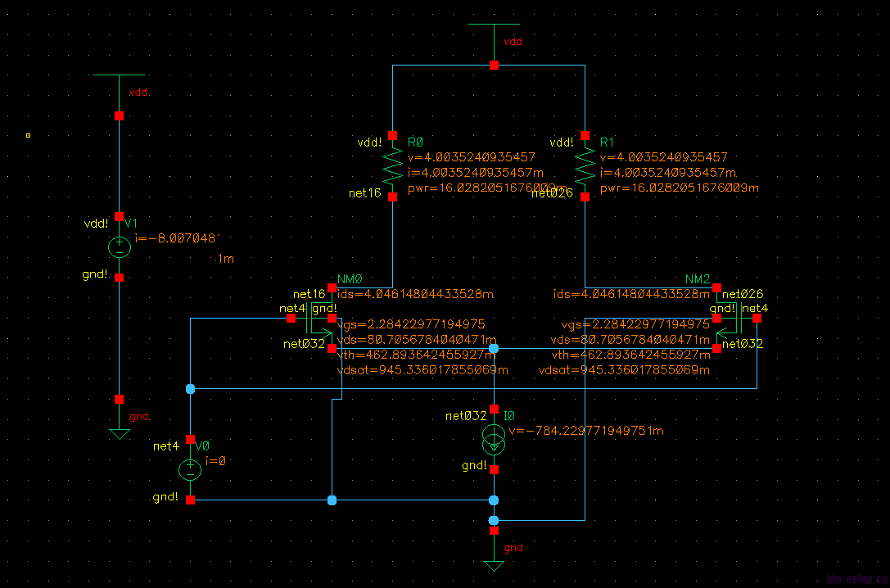Click NM2's ids=4.04614804433528m annotation
890x588 pixels.
pos(631,295)
